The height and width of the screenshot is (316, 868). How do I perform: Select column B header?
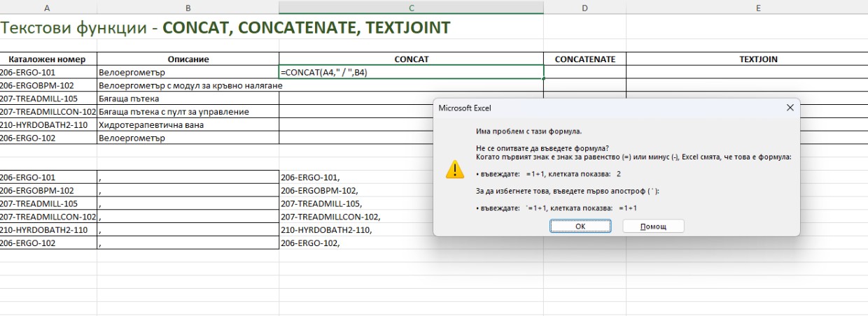pyautogui.click(x=188, y=8)
